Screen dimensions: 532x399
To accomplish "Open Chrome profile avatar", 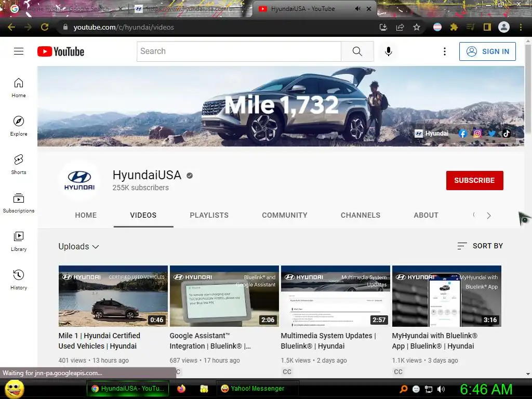I will coord(504,27).
